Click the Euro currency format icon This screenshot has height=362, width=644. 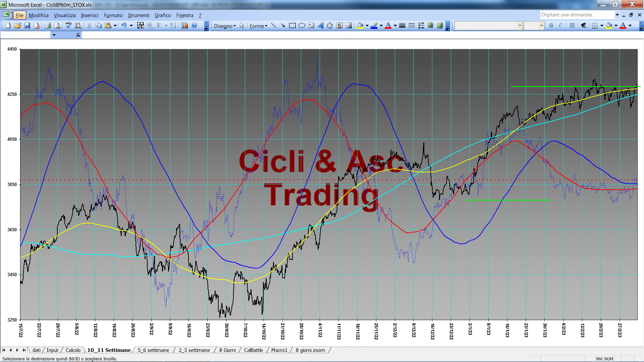tap(584, 25)
